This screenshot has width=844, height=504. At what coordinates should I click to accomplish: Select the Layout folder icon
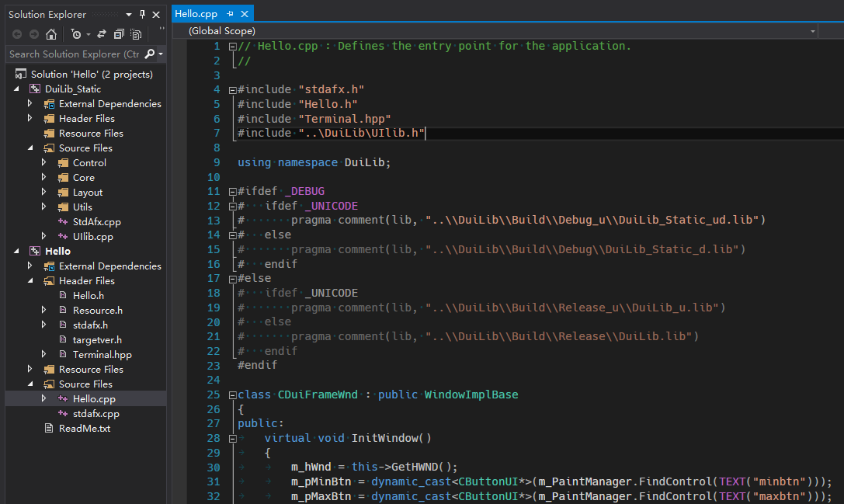tap(64, 193)
